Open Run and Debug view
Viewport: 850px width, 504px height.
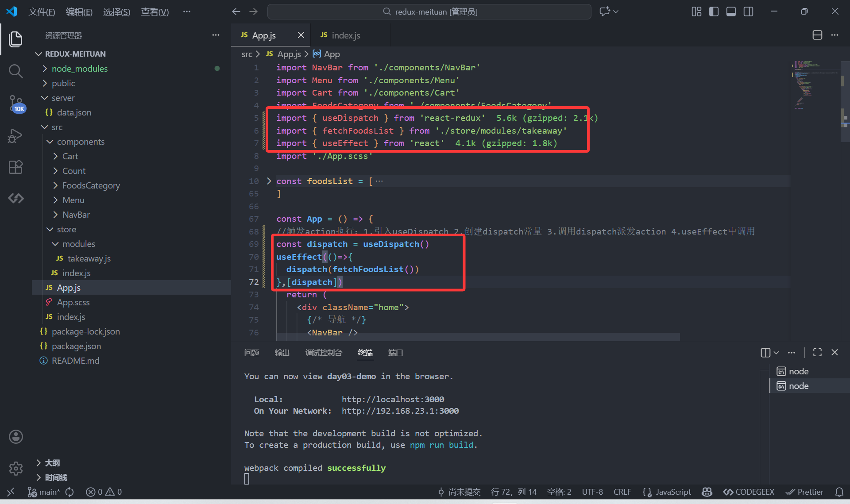point(15,135)
